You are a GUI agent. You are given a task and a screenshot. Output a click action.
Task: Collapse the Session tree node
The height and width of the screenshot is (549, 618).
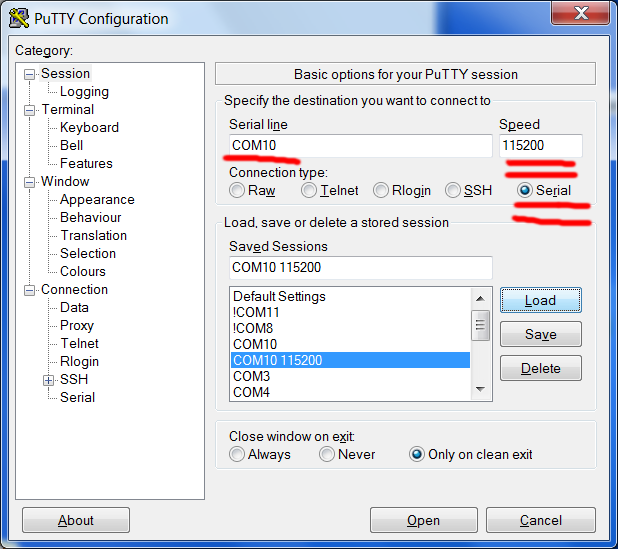coord(30,74)
